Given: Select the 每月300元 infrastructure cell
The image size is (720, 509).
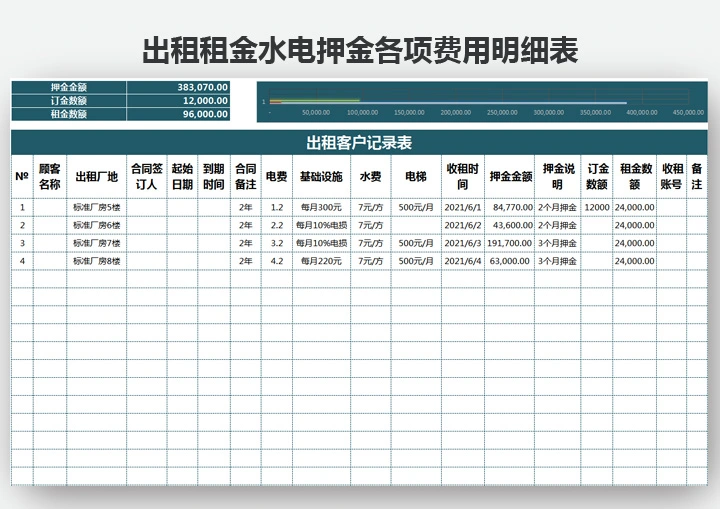Looking at the screenshot, I should (x=321, y=207).
